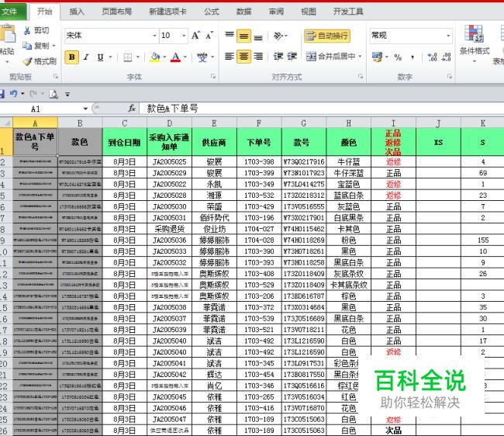Apply comma style icon

pyautogui.click(x=413, y=57)
